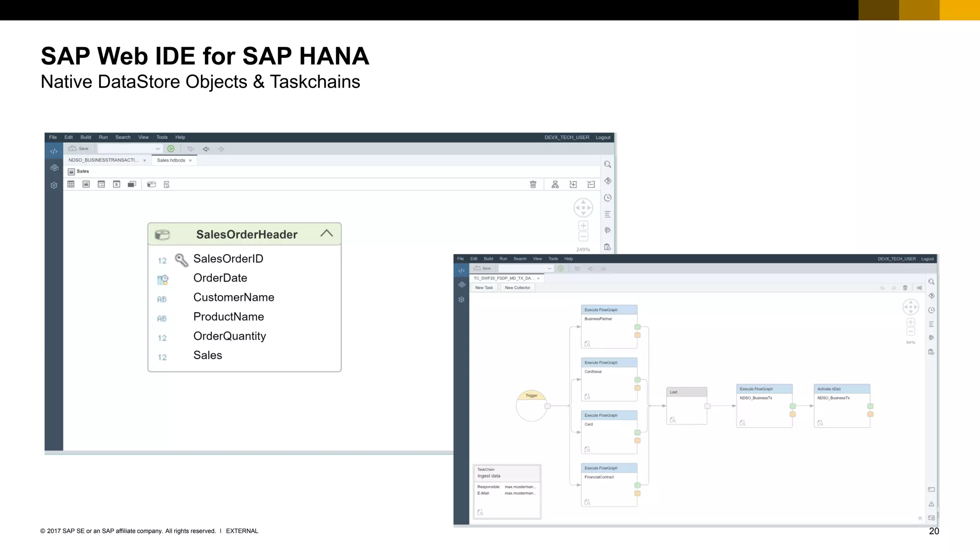This screenshot has height=551, width=980.
Task: Click the cylinder DataStore object icon in the Sales toolbar
Action: [x=152, y=184]
